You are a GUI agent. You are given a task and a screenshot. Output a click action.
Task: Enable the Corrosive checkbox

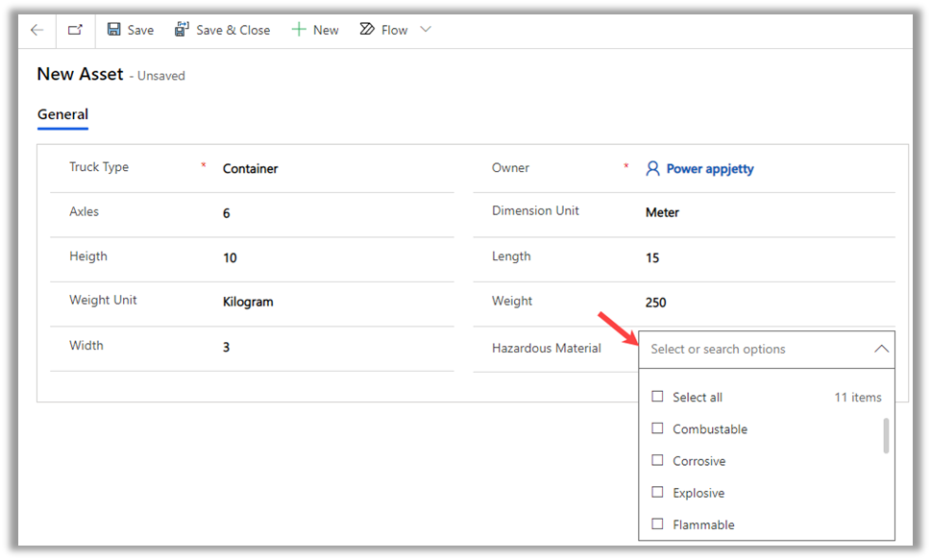[658, 460]
